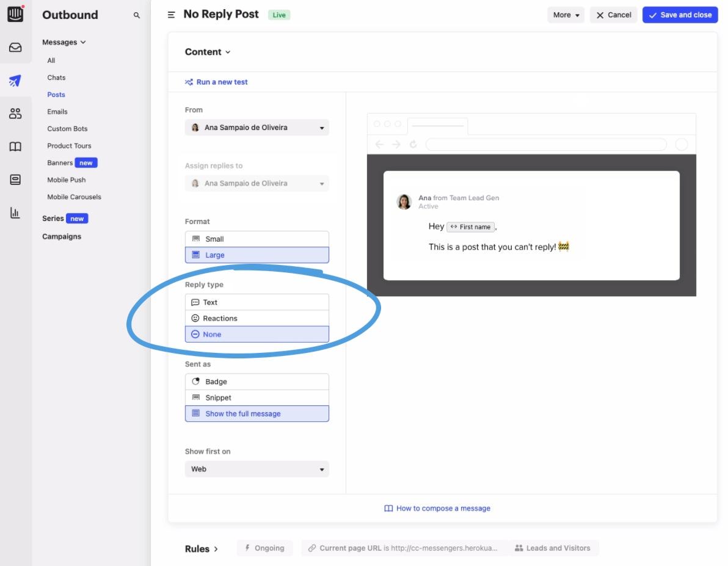Select the Outbound paper plane icon
The height and width of the screenshot is (566, 728).
(x=15, y=80)
